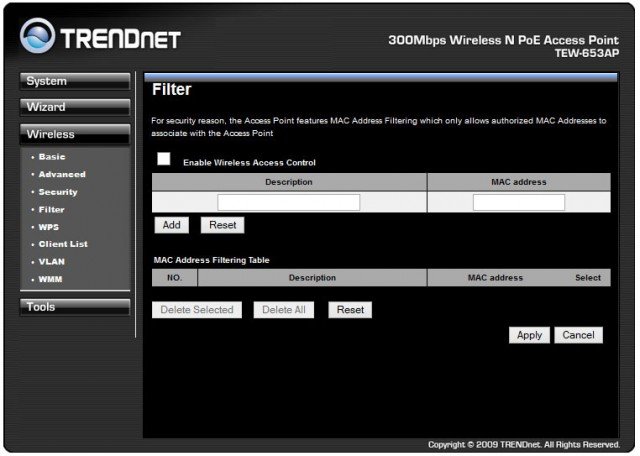Expand the Wizard menu section
640x456 pixels.
[75, 107]
